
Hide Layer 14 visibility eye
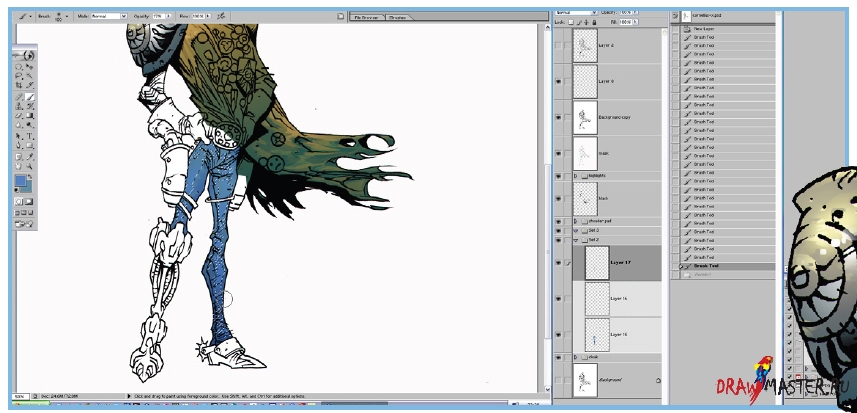(558, 299)
